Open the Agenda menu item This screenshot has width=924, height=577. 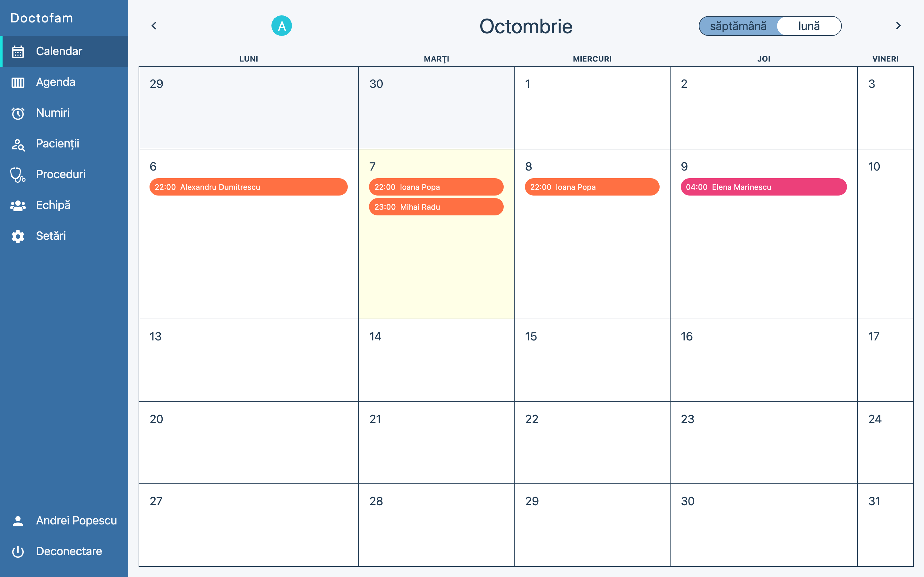coord(56,82)
